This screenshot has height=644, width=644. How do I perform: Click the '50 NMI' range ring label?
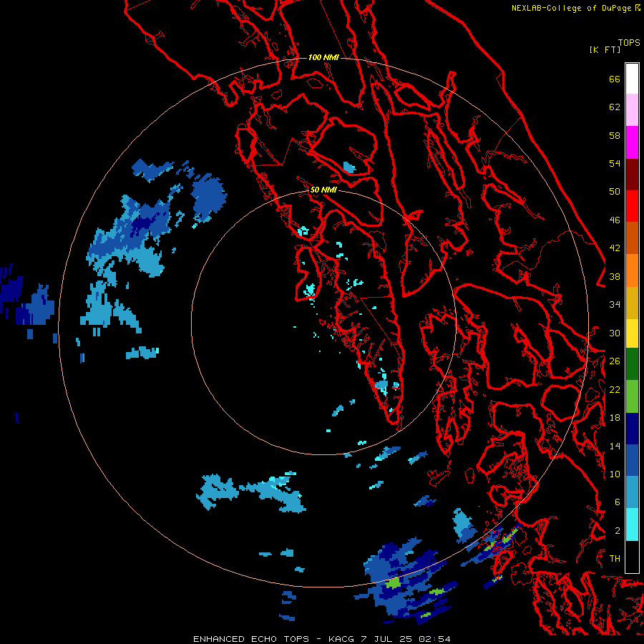pos(323,190)
